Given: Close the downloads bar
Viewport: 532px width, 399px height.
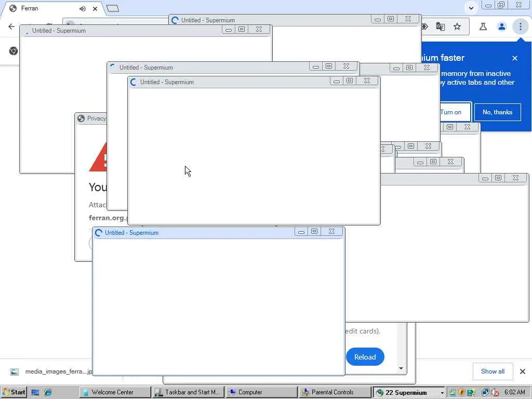Looking at the screenshot, I should (523, 371).
